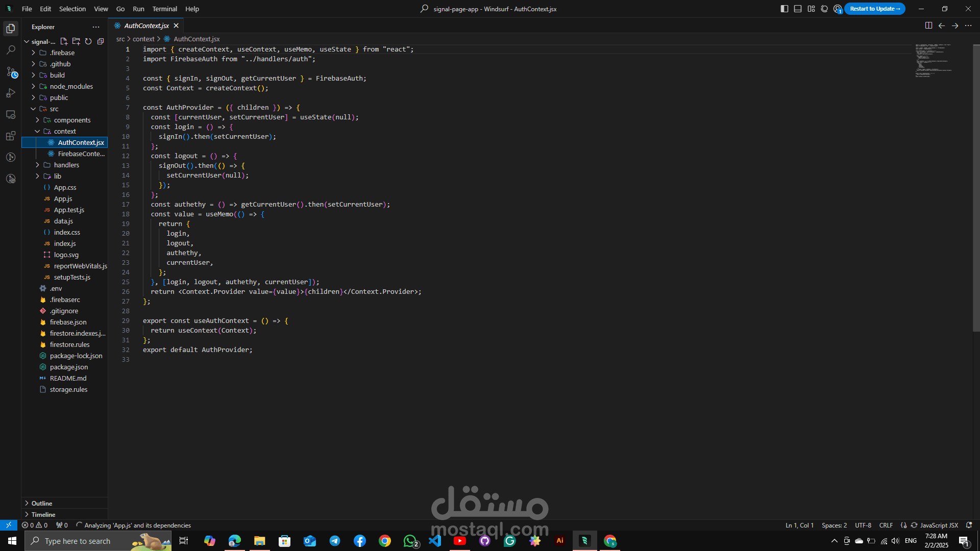
Task: Expand the node_modules folder
Action: click(71, 86)
